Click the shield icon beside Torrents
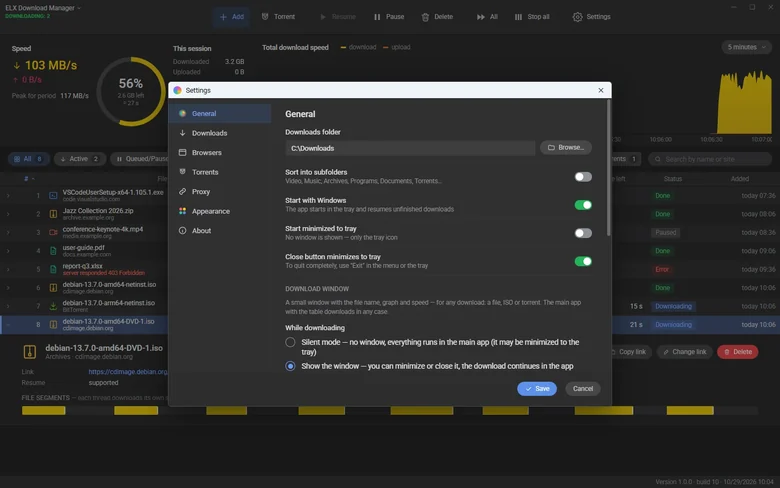The image size is (780, 488). [183, 172]
